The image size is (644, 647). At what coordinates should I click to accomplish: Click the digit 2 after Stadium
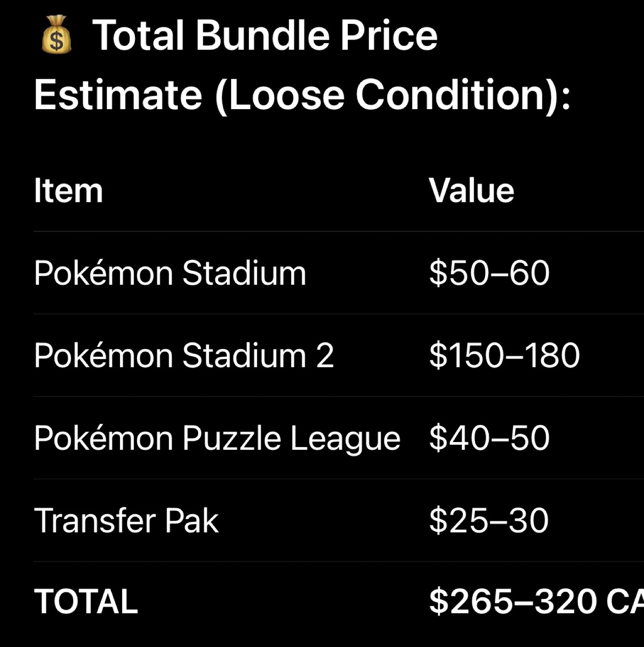[x=325, y=355]
